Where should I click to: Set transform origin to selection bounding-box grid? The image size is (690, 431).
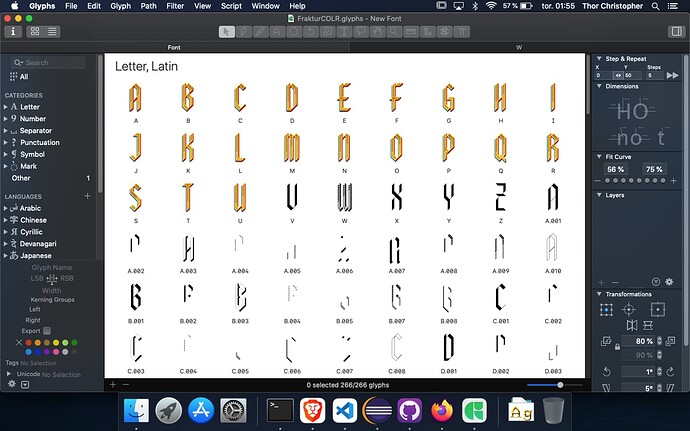pos(606,310)
